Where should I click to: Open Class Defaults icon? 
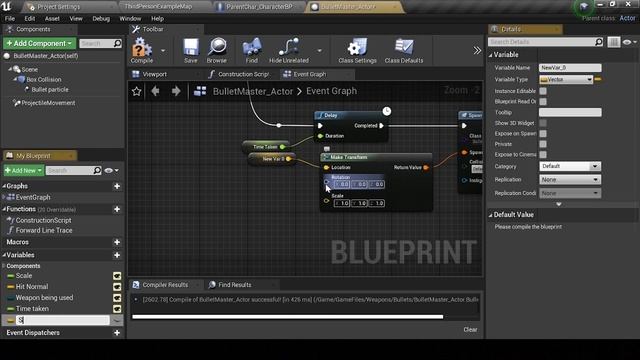(x=404, y=50)
